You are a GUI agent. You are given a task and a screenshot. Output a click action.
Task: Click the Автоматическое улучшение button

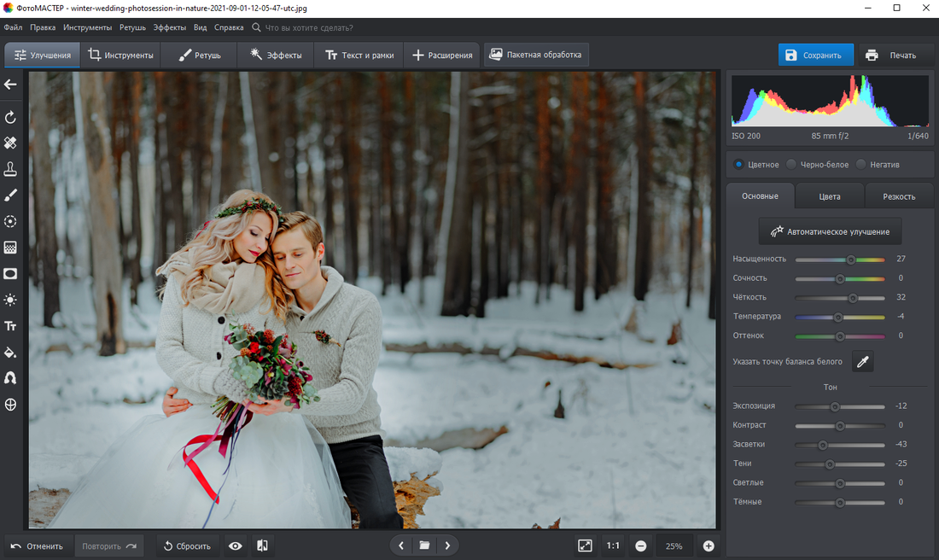830,231
